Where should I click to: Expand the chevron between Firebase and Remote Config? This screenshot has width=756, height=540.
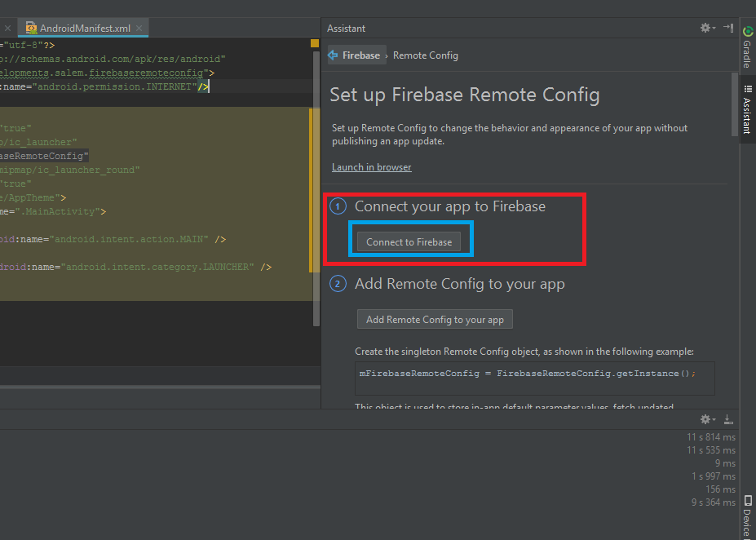coord(389,56)
